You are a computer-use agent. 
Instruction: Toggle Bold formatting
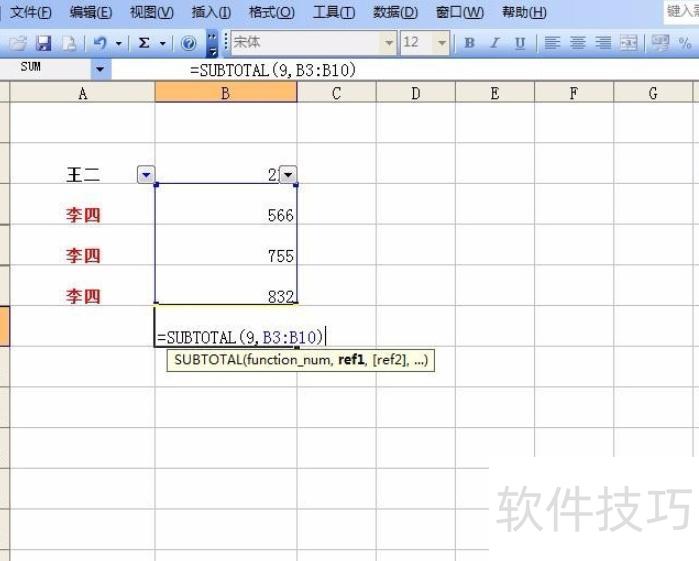coord(469,43)
